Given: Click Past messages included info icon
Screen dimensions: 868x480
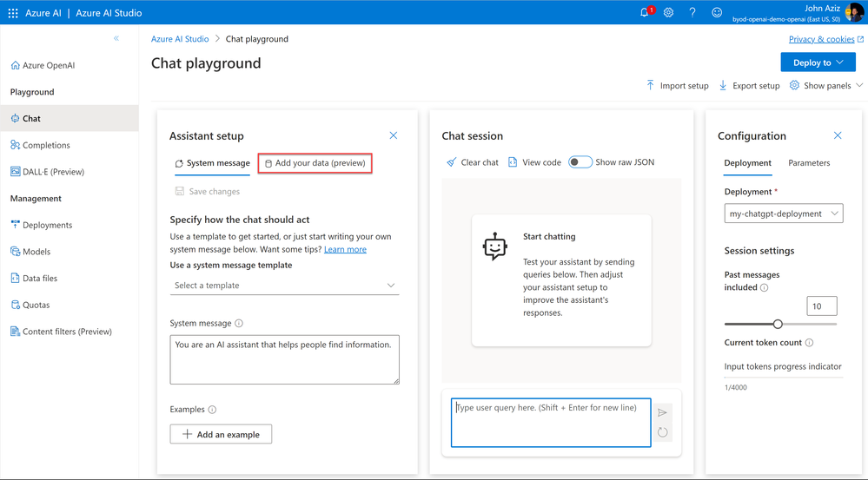Looking at the screenshot, I should [764, 287].
